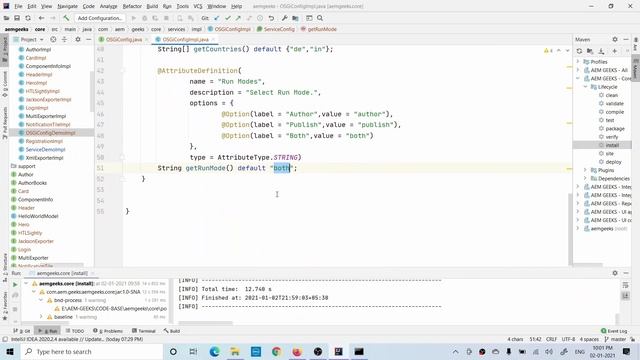Click the 4 spaces indent status entry

coord(589,339)
